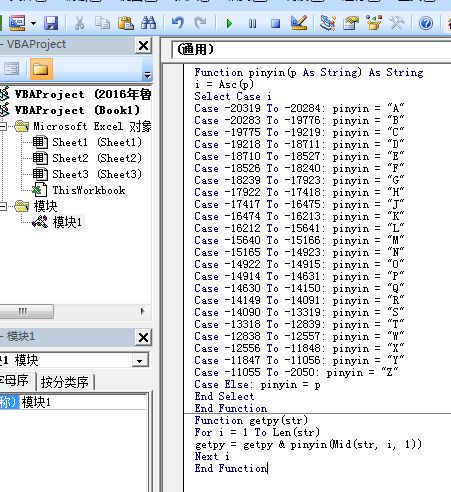
Task: Open the Help question mark icon
Action: coord(426,23)
